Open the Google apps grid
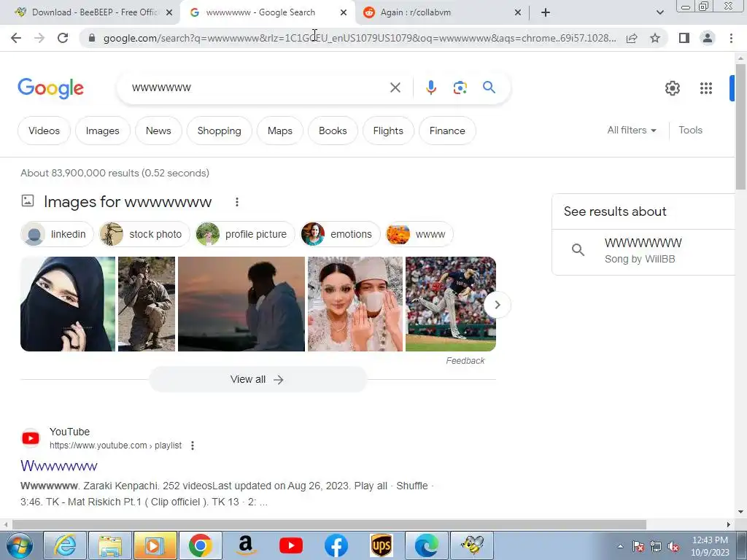The image size is (747, 560). [706, 88]
